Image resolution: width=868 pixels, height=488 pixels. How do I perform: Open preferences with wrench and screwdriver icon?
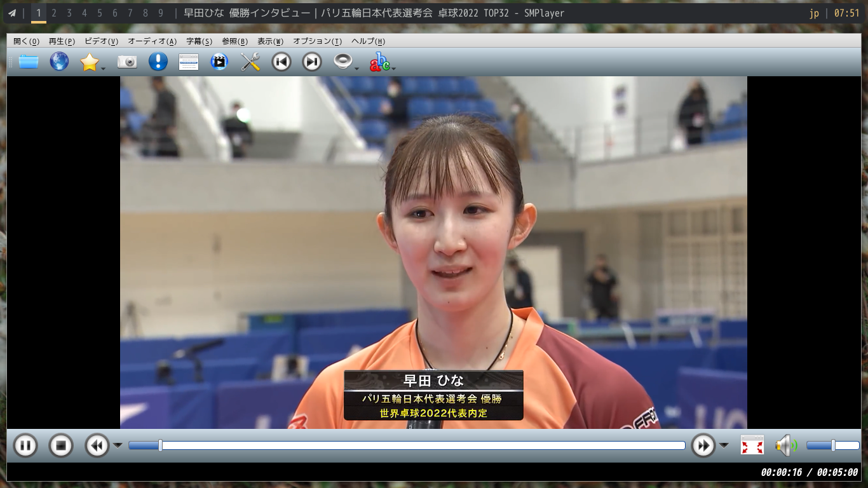click(250, 62)
